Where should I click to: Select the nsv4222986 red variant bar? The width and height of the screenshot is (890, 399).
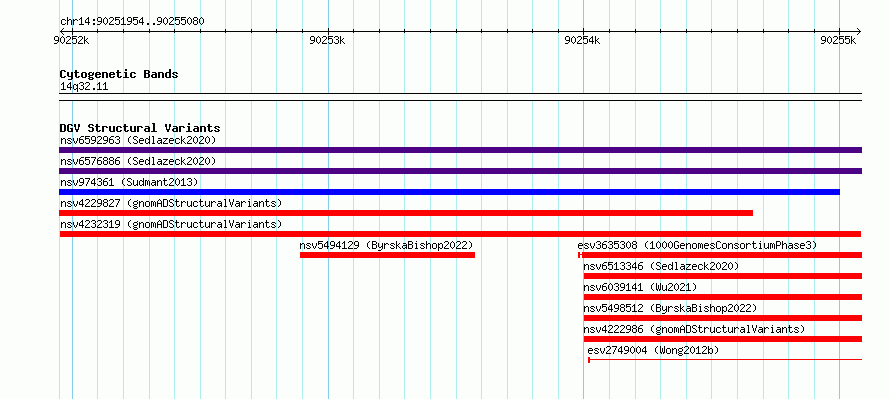click(x=723, y=339)
